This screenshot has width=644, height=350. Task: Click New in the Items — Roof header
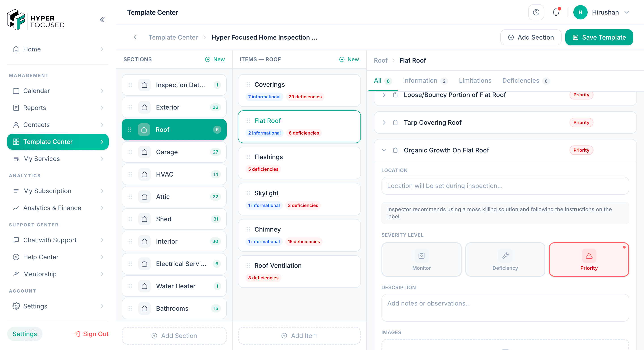point(349,59)
